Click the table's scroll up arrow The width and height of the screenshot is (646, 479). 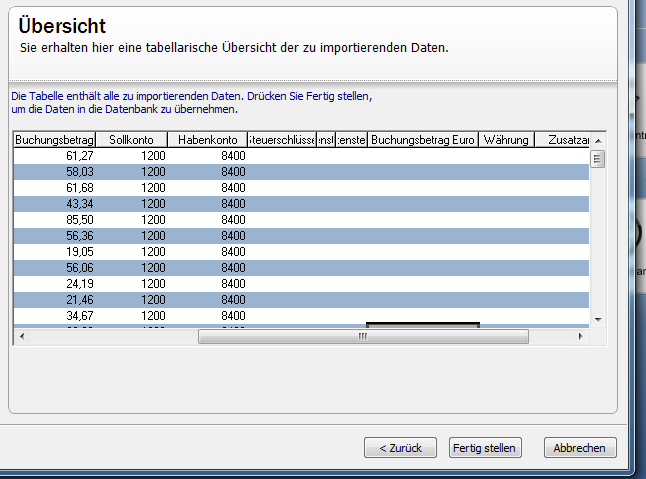tap(598, 141)
